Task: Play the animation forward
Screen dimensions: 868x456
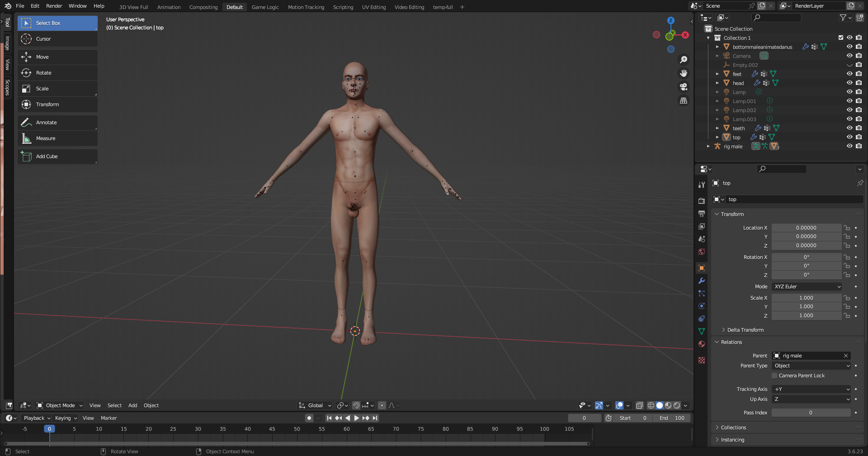Action: pyautogui.click(x=357, y=418)
